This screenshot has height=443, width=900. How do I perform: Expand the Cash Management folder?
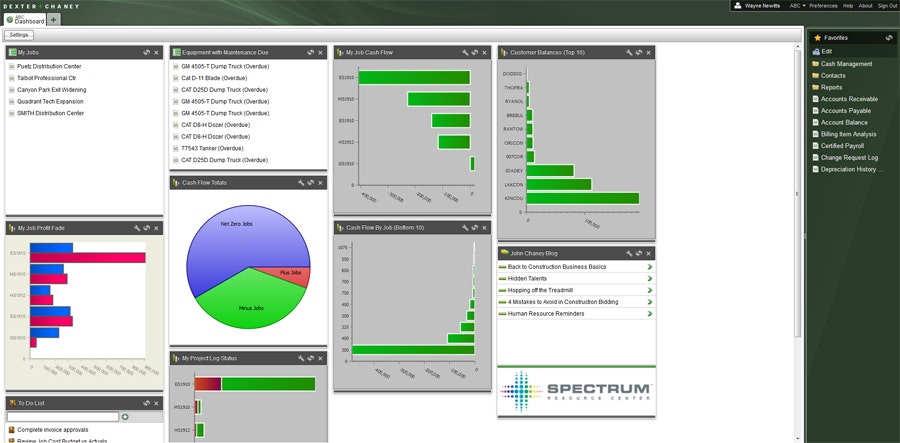846,64
